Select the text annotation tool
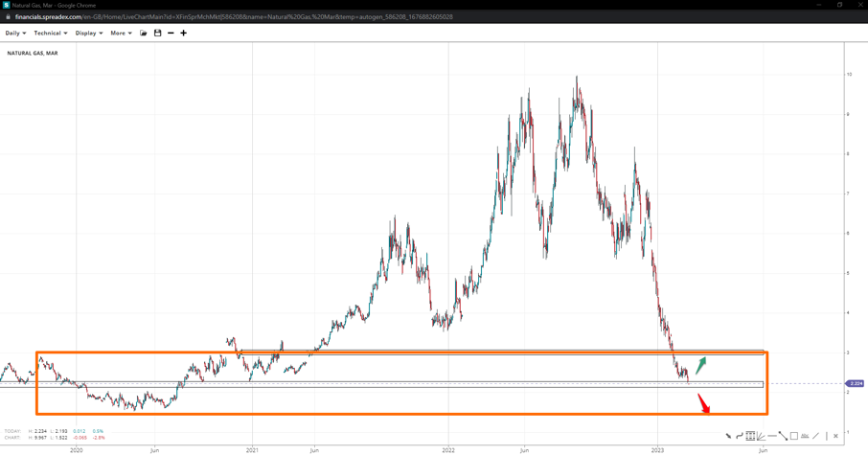868x455 pixels. click(x=805, y=436)
